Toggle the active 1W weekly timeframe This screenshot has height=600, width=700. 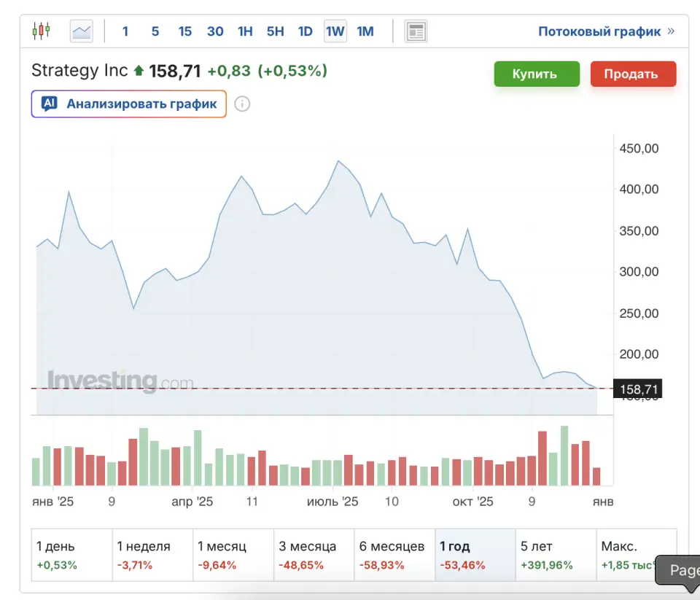[335, 31]
